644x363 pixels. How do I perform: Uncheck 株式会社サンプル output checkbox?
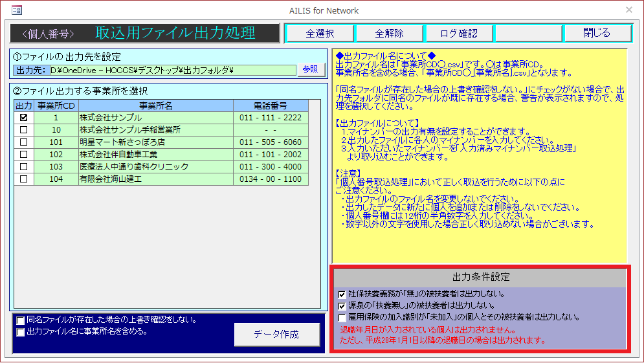[24, 118]
